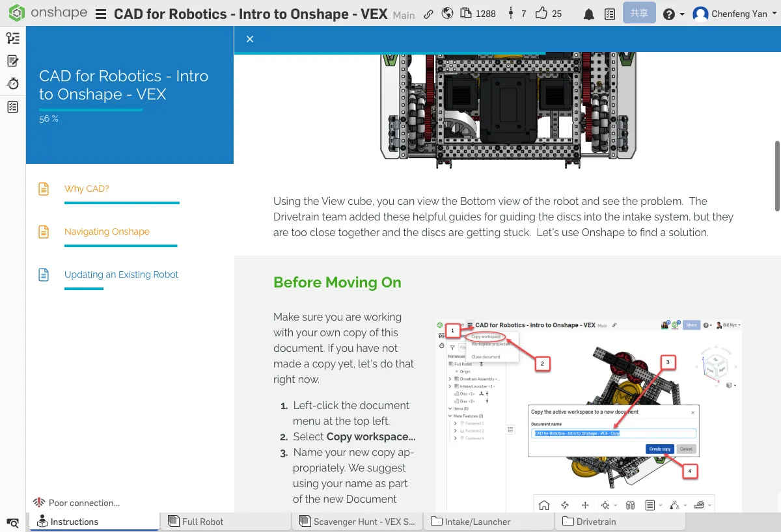The image size is (781, 532).
Task: Expand the help menu dropdown
Action: [673, 14]
